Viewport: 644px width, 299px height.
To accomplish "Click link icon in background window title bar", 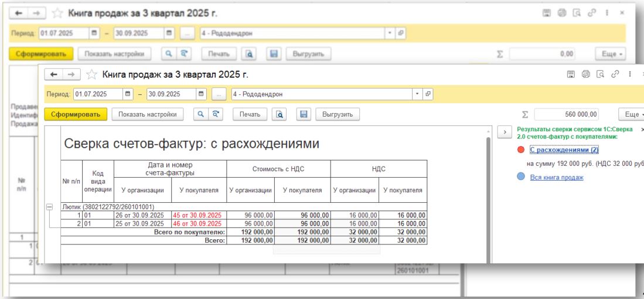I will (591, 13).
